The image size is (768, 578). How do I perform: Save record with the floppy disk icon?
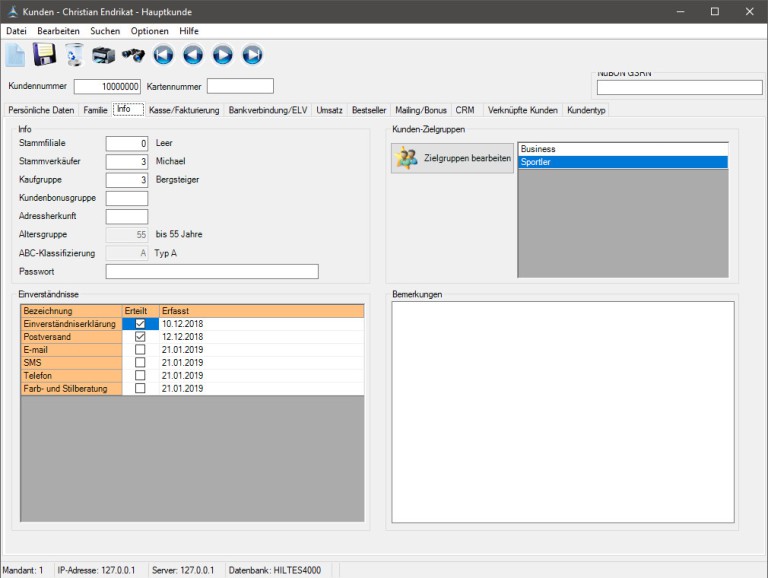pos(45,55)
